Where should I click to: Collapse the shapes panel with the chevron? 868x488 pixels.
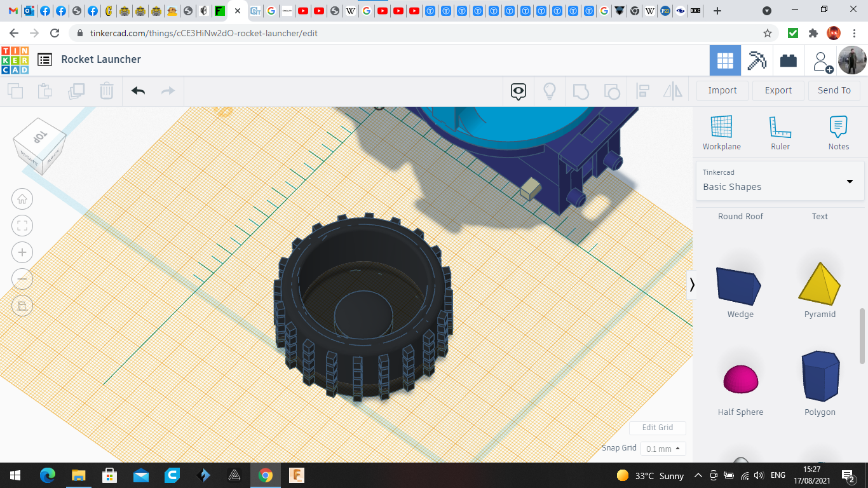tap(692, 285)
